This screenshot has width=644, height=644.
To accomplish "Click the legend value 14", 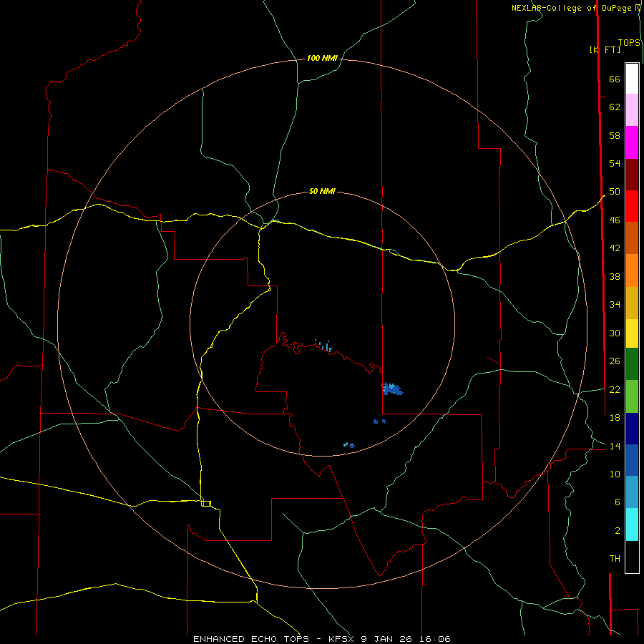I will [615, 446].
